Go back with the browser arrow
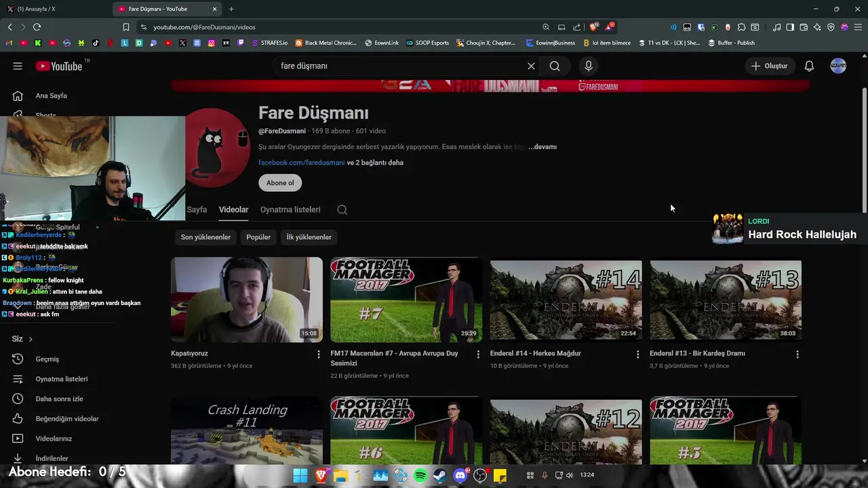 point(9,27)
